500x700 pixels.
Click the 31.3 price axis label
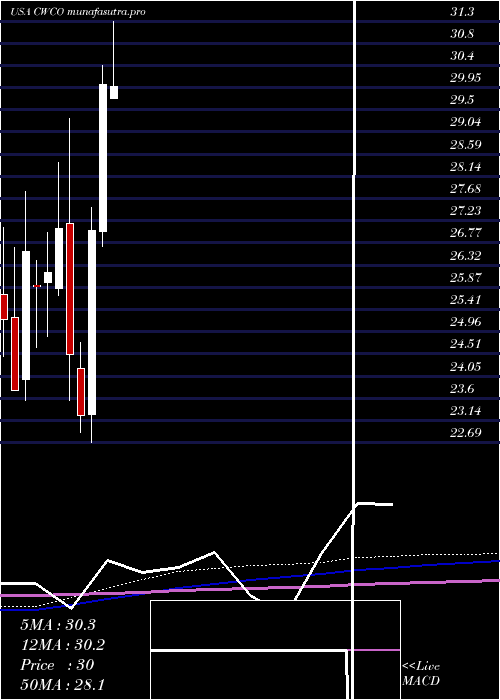coord(462,12)
